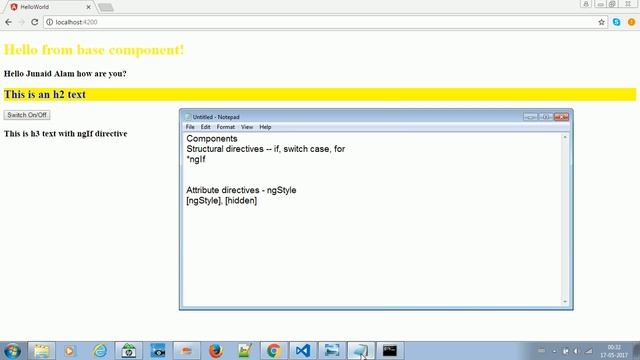Viewport: 640px width, 360px height.
Task: Click 'Structural directives' line in Notepad
Action: point(265,149)
